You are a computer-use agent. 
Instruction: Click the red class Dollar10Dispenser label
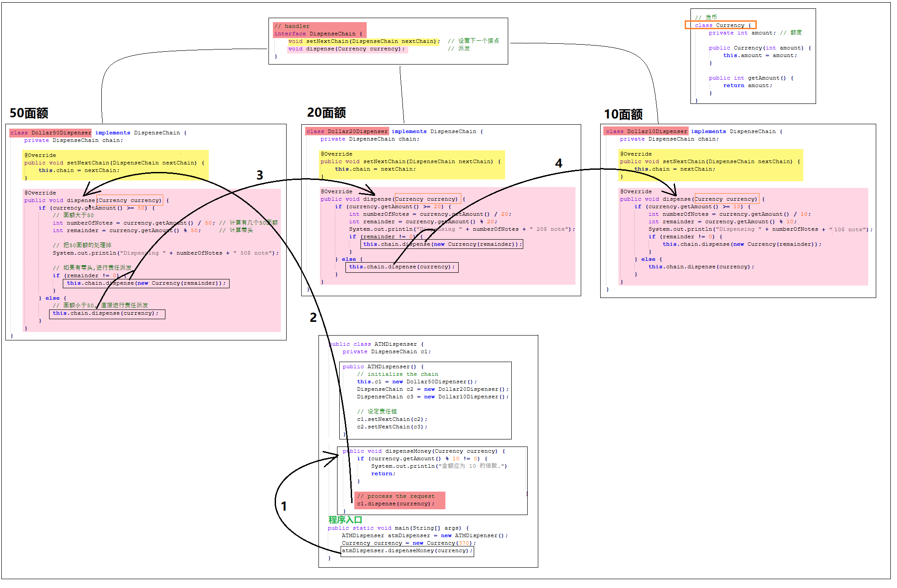646,131
